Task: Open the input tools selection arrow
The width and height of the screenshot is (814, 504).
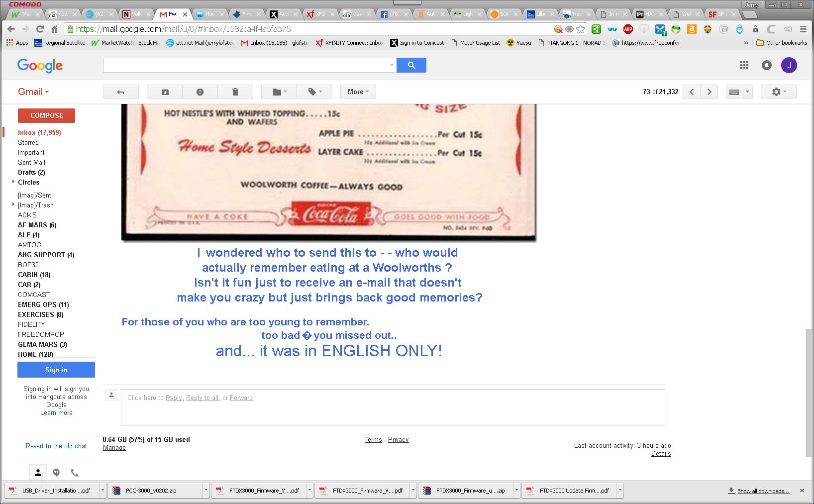Action: [747, 92]
